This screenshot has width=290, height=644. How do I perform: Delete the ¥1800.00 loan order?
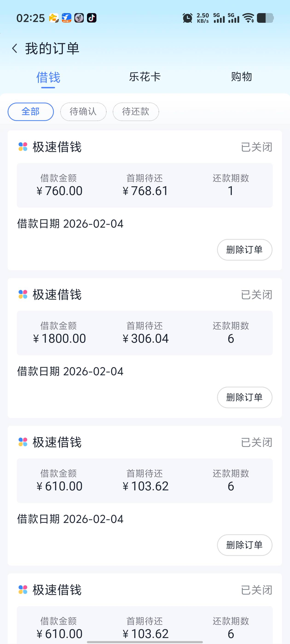click(244, 397)
